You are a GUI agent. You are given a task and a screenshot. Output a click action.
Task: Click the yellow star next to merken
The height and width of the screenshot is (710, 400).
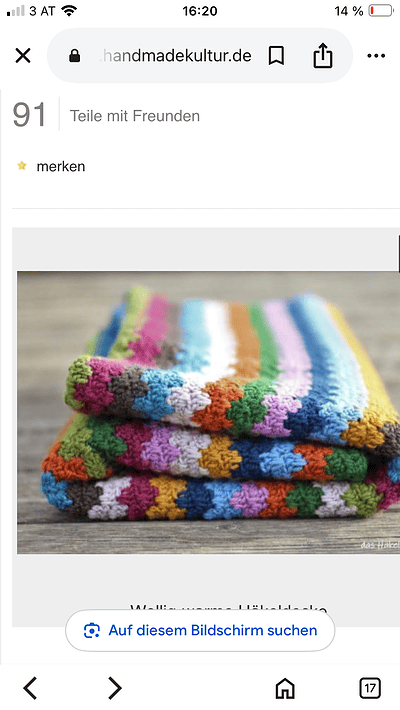click(x=22, y=166)
